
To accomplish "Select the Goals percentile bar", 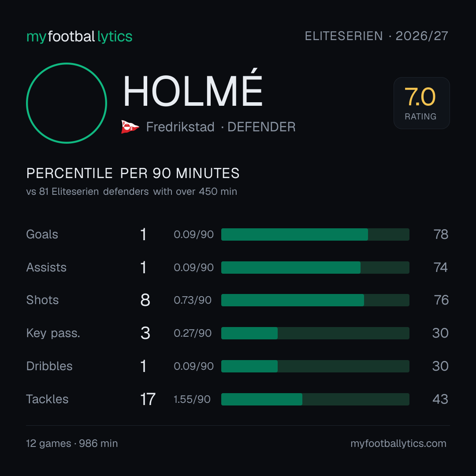I will tap(315, 234).
